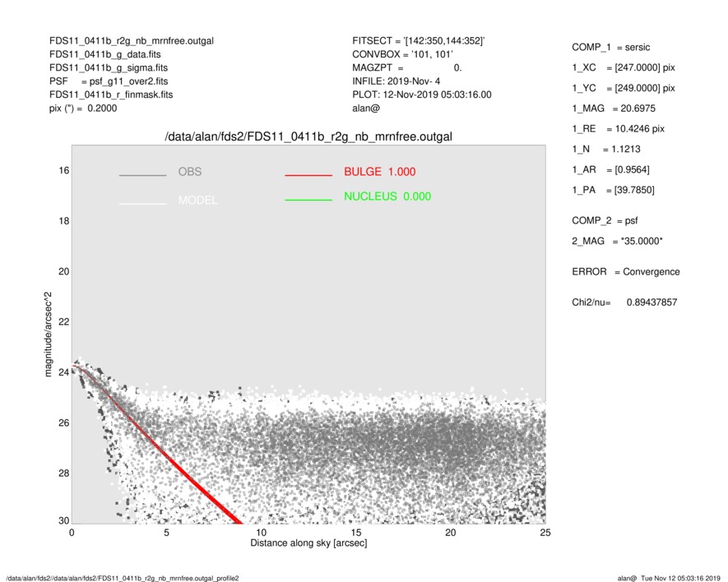Image resolution: width=728 pixels, height=582 pixels.
Task: Click the 1_XC = [247.0000] pix value
Action: [623, 67]
